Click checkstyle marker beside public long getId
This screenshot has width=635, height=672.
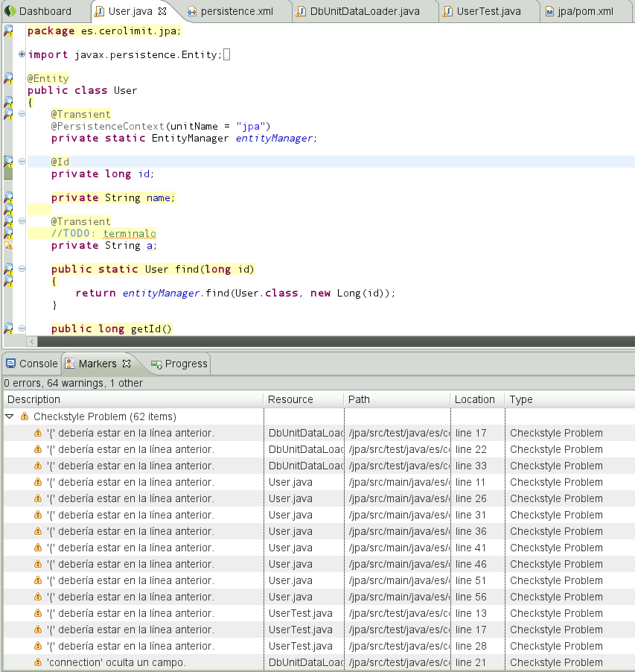pos(8,329)
